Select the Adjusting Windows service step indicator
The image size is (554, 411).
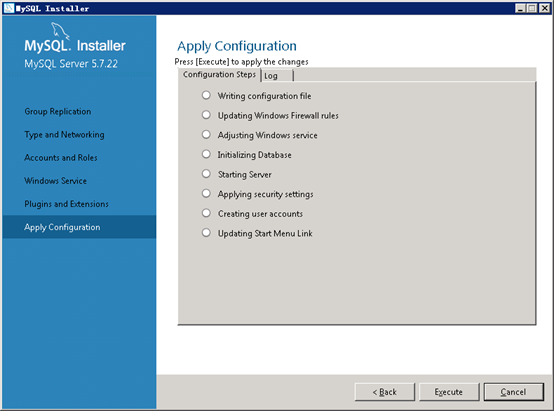(x=206, y=135)
